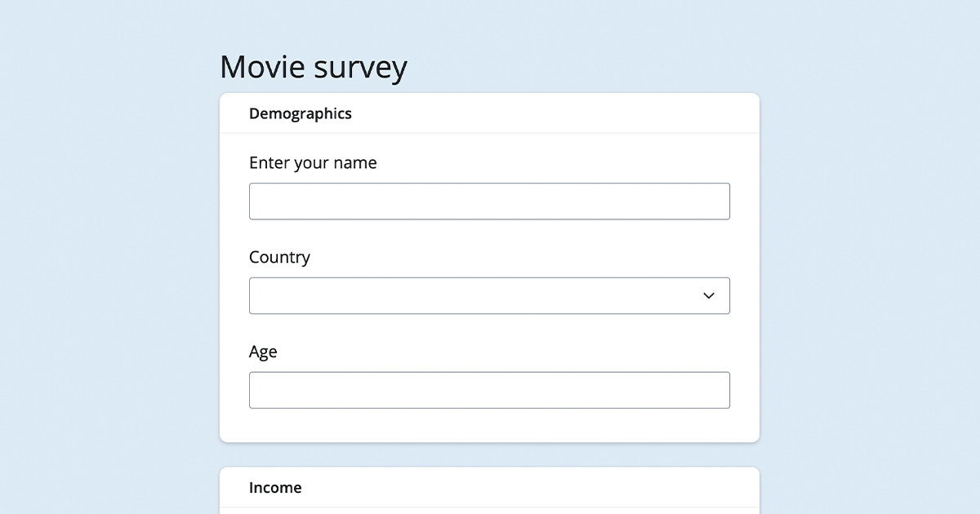Click inside the Age input field
This screenshot has width=980, height=514.
tap(488, 390)
